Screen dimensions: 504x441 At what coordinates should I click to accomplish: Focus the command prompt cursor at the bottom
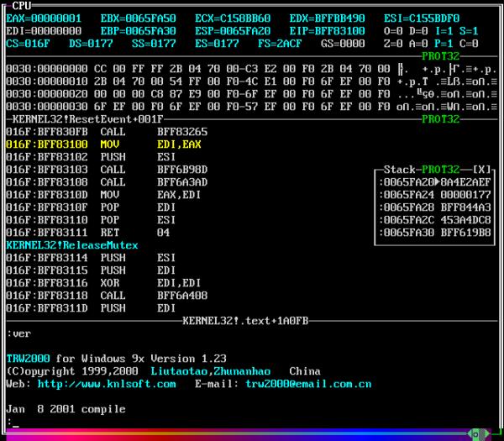click(x=16, y=426)
